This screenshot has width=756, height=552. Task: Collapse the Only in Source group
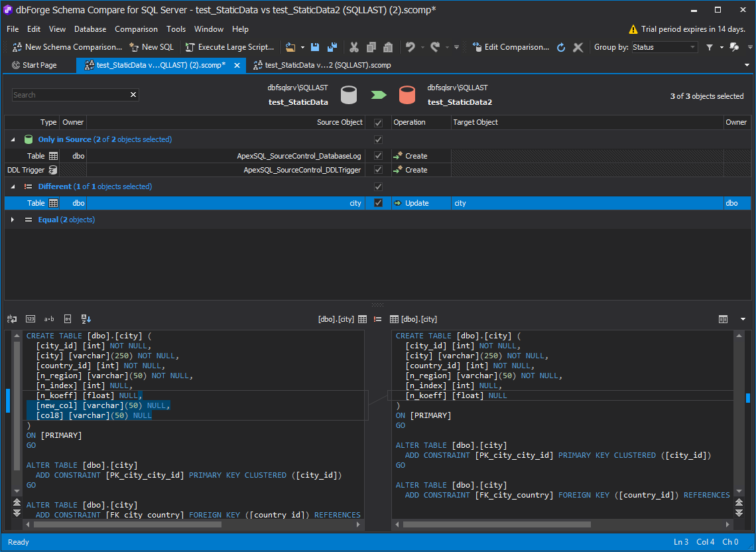point(13,139)
